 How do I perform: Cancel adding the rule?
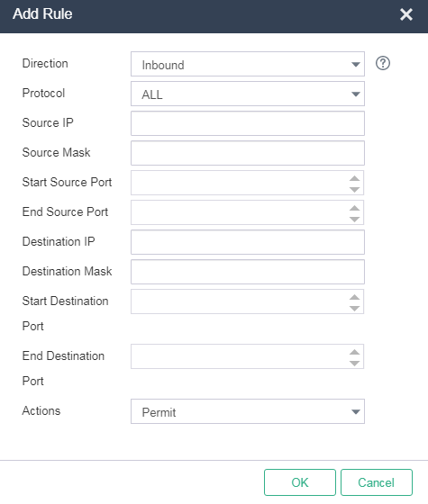pyautogui.click(x=377, y=482)
